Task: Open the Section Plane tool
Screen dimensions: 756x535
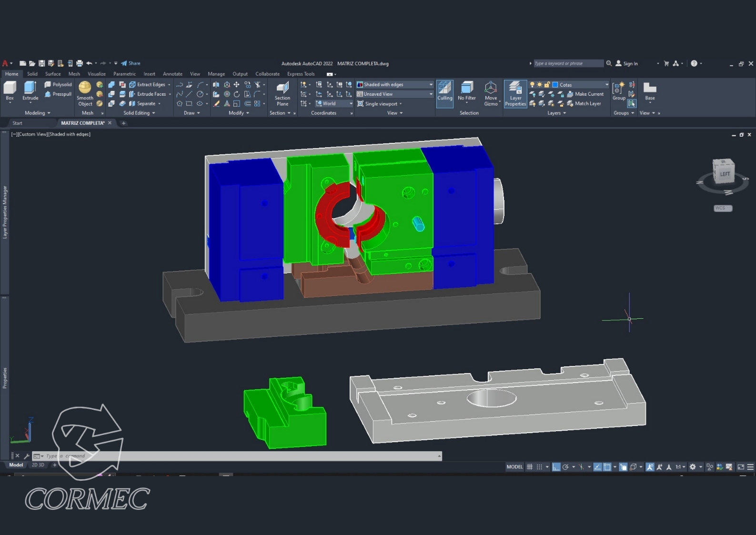Action: pyautogui.click(x=282, y=93)
